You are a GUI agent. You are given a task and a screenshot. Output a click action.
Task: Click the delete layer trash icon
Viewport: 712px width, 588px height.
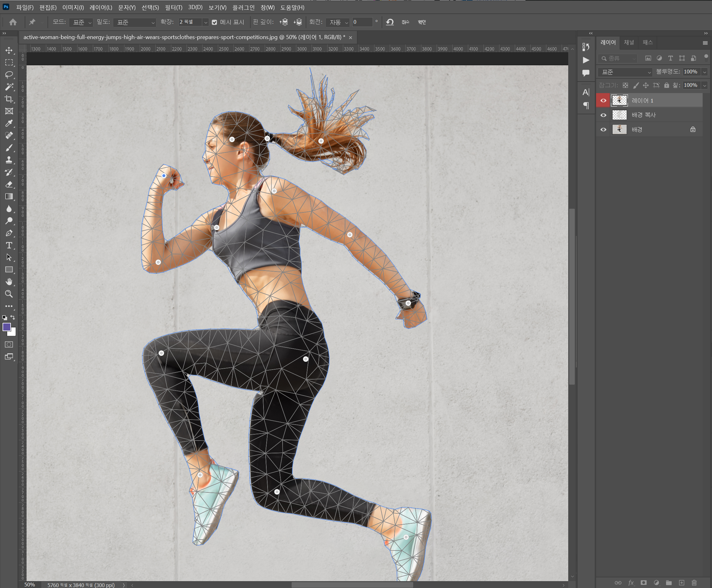pyautogui.click(x=694, y=583)
